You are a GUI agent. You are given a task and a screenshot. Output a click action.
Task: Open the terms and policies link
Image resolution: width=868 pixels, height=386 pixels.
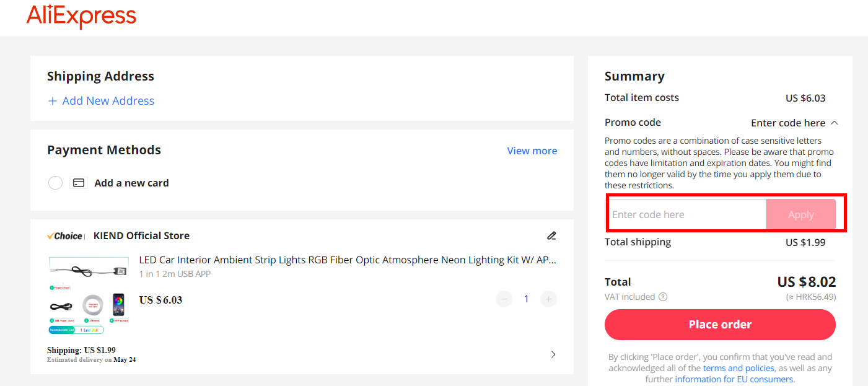click(x=738, y=367)
